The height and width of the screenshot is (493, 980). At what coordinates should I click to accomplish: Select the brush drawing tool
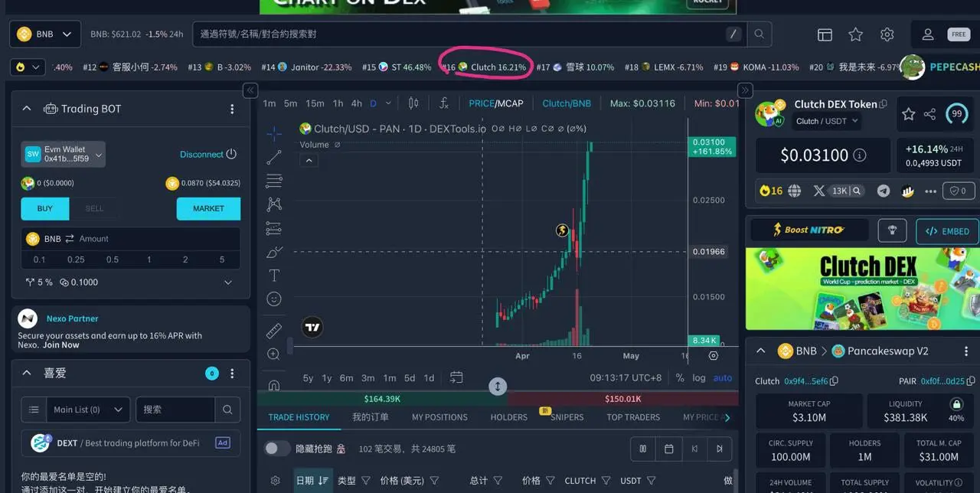274,252
